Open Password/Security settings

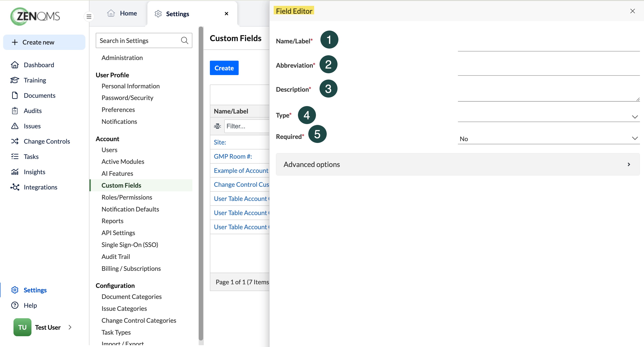127,98
